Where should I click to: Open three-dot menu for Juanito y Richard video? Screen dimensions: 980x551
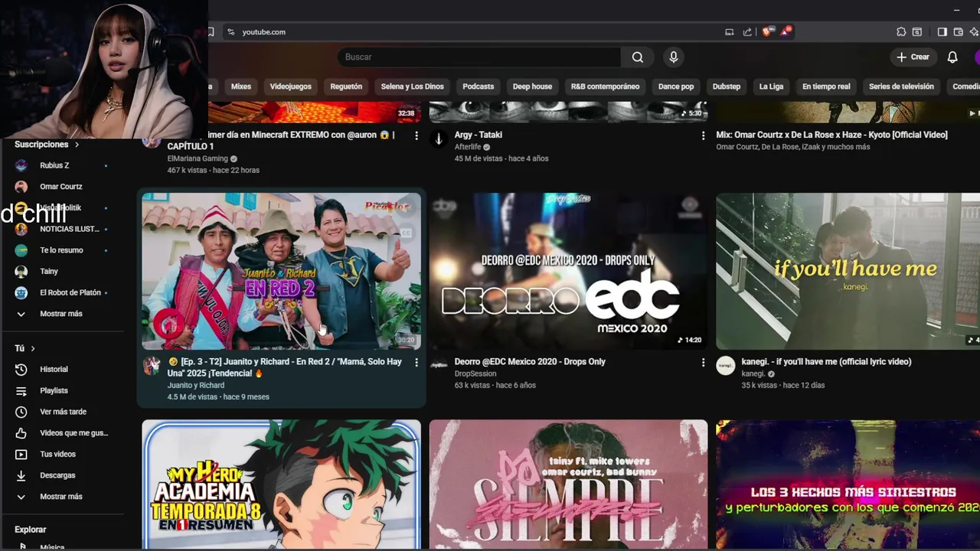(x=416, y=362)
